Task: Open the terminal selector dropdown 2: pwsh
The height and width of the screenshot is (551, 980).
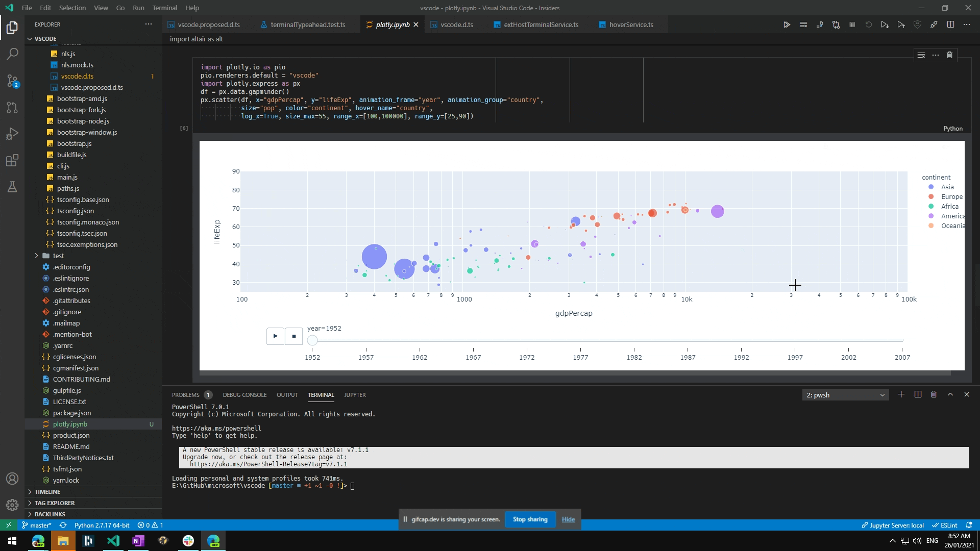Action: (x=845, y=395)
